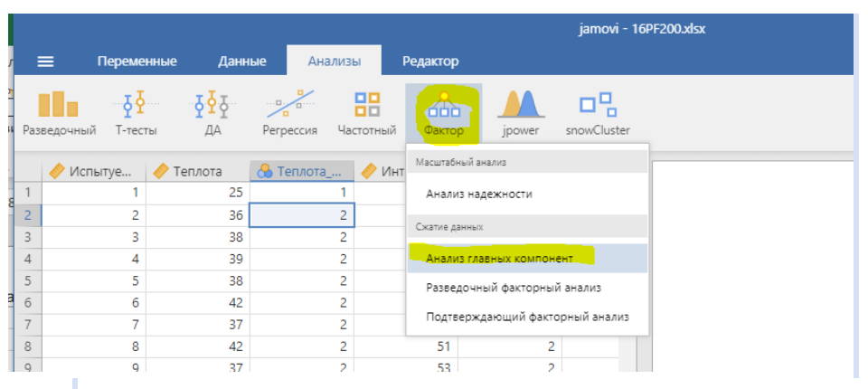Select the Инт... column header
Screen dimensions: 868x389
tap(381, 171)
